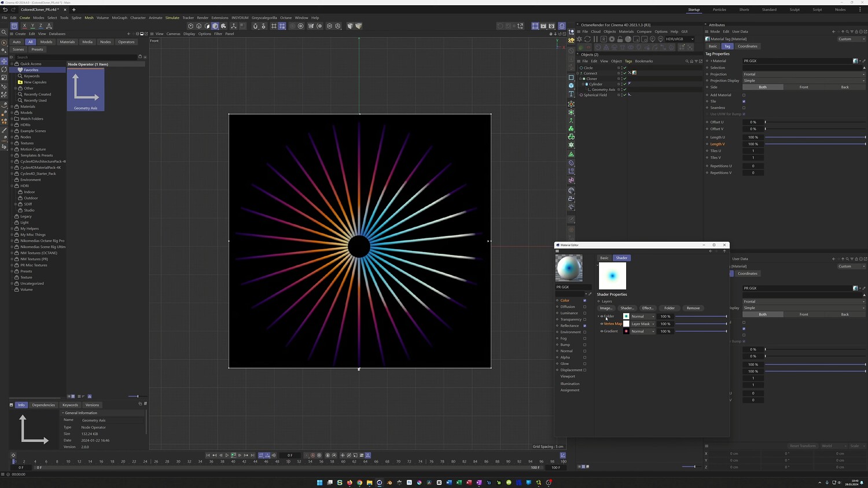Switch to the Coordinates tab in Attributes
This screenshot has height=488, width=868.
tap(747, 46)
